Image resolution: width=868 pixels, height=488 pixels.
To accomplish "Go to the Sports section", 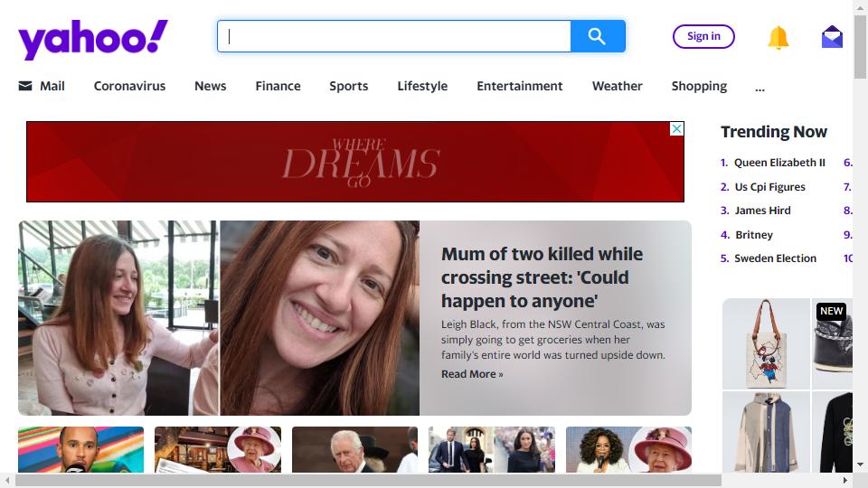I will (349, 86).
